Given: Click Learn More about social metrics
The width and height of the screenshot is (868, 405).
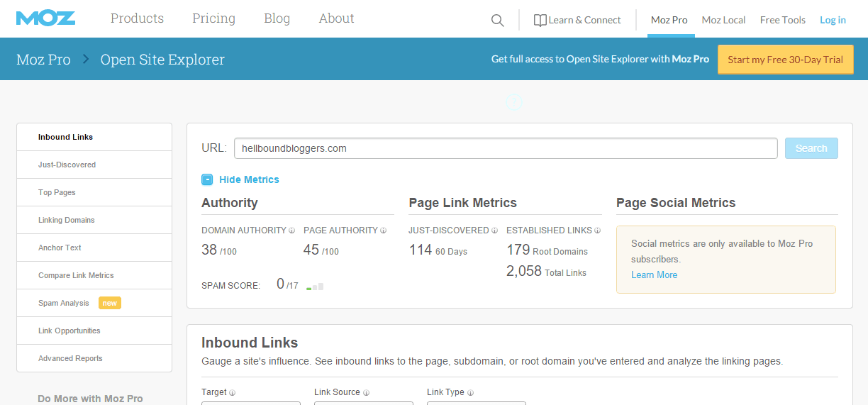Looking at the screenshot, I should click(x=654, y=274).
